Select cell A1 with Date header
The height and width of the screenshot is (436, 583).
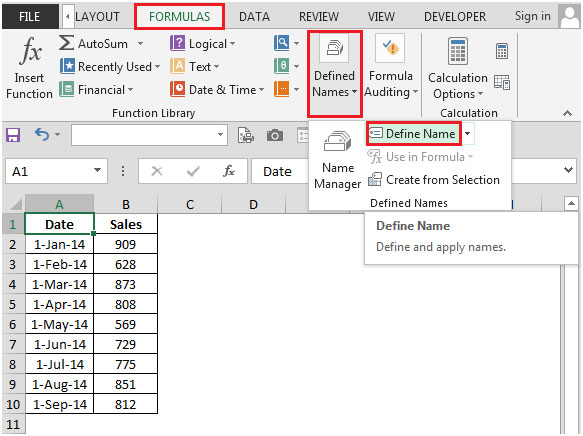pyautogui.click(x=59, y=224)
